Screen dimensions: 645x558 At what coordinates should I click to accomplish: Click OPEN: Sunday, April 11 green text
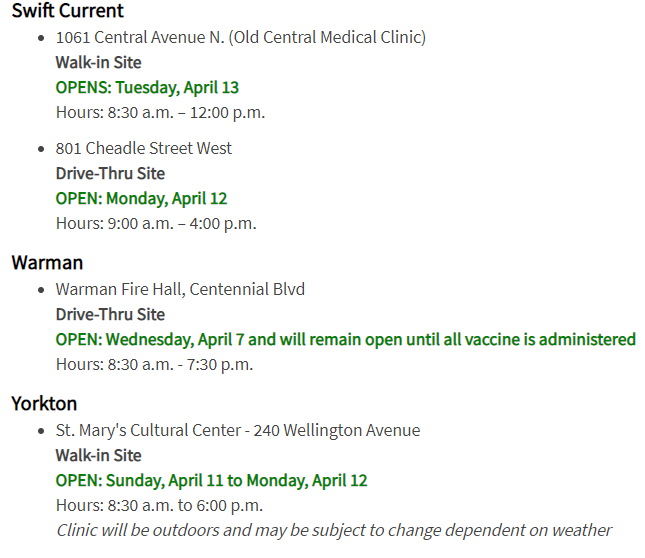point(211,481)
